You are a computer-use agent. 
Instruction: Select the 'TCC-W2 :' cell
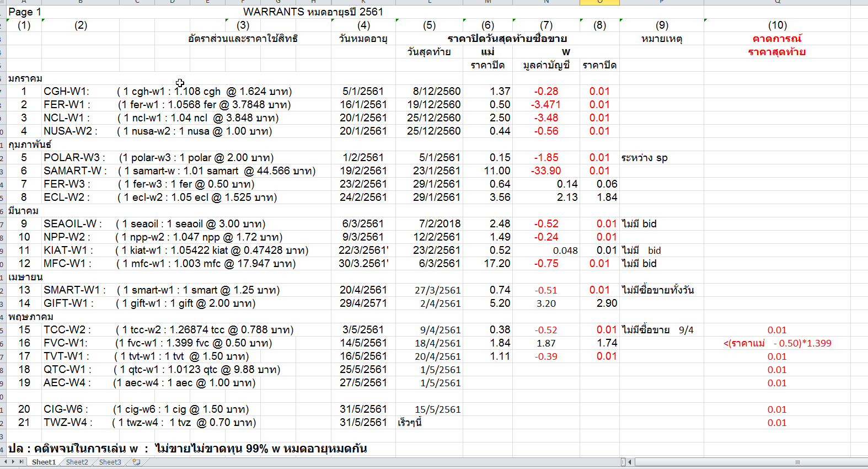(x=67, y=329)
